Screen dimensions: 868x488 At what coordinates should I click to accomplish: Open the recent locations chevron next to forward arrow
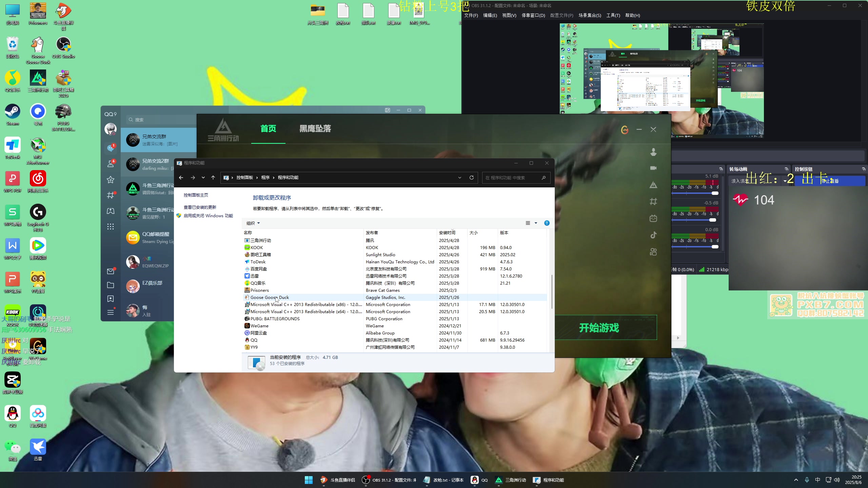click(203, 178)
